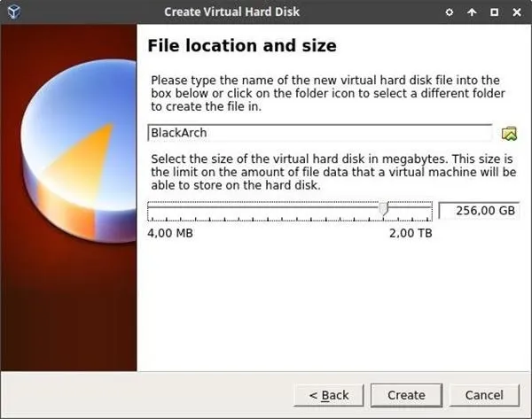Click the File location and size heading
The width and height of the screenshot is (532, 419).
point(242,46)
